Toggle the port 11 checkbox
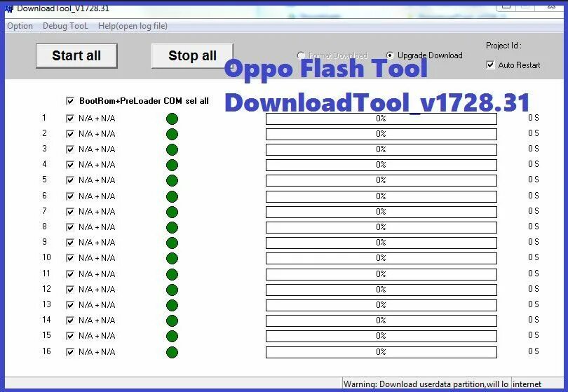Viewport: 568px width, 392px height. pyautogui.click(x=70, y=274)
